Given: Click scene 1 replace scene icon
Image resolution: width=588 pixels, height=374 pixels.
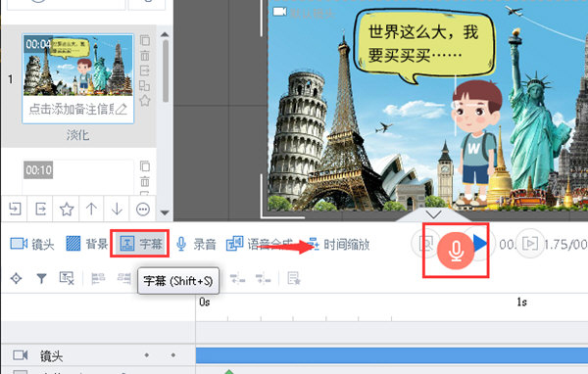Looking at the screenshot, I should 145,86.
